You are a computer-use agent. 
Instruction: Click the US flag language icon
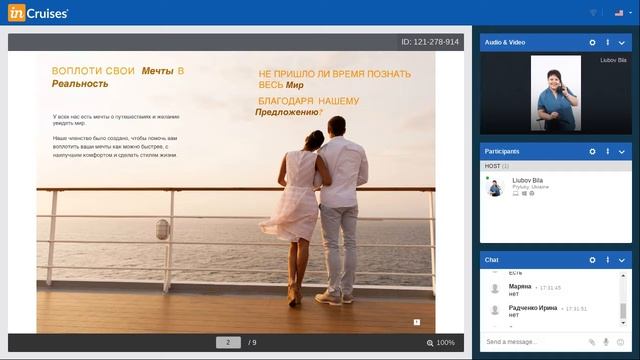tap(619, 13)
